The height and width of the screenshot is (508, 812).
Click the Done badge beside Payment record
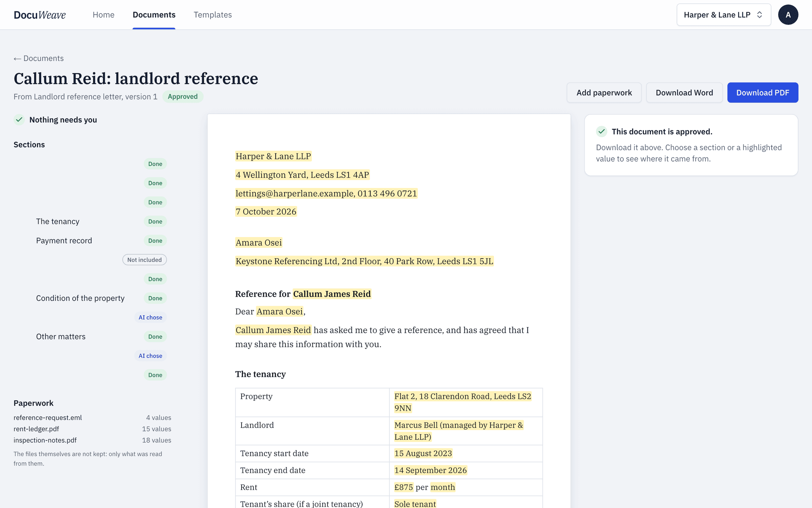click(155, 241)
